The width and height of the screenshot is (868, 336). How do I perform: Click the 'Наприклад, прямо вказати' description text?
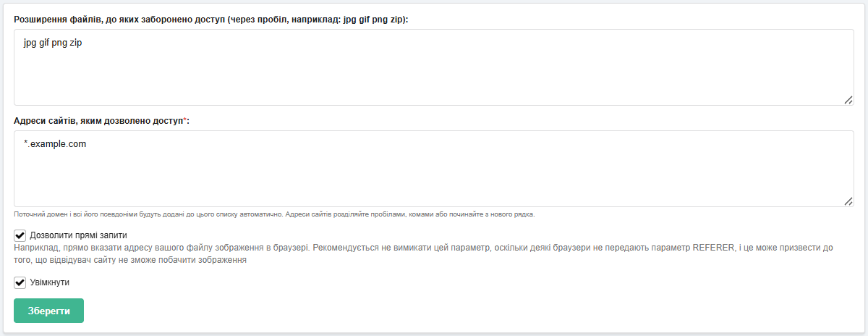point(72,248)
